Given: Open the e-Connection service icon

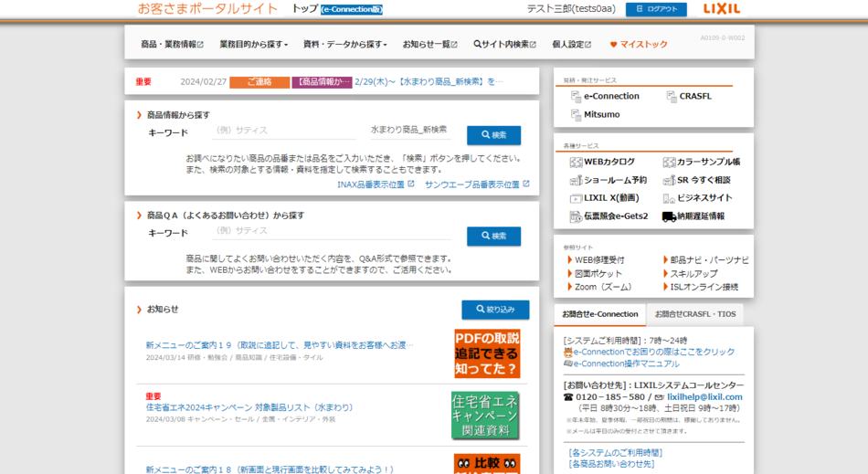Looking at the screenshot, I should click(x=577, y=97).
